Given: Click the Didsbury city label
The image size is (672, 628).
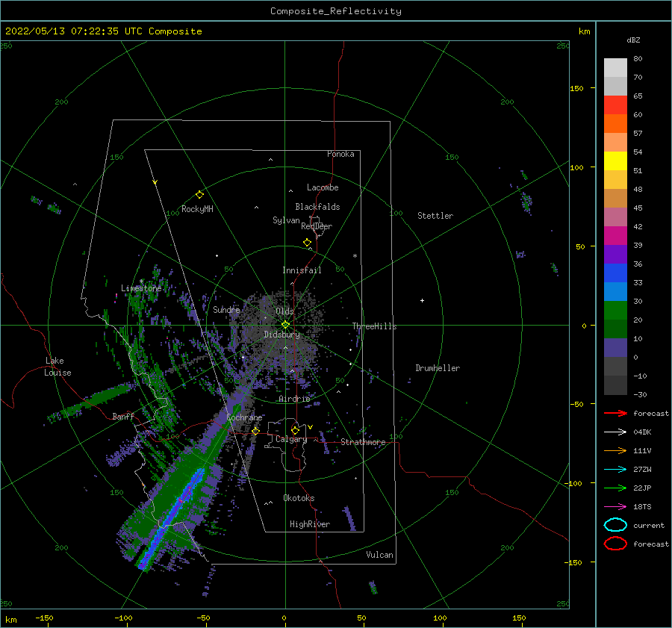Looking at the screenshot, I should pos(281,335).
